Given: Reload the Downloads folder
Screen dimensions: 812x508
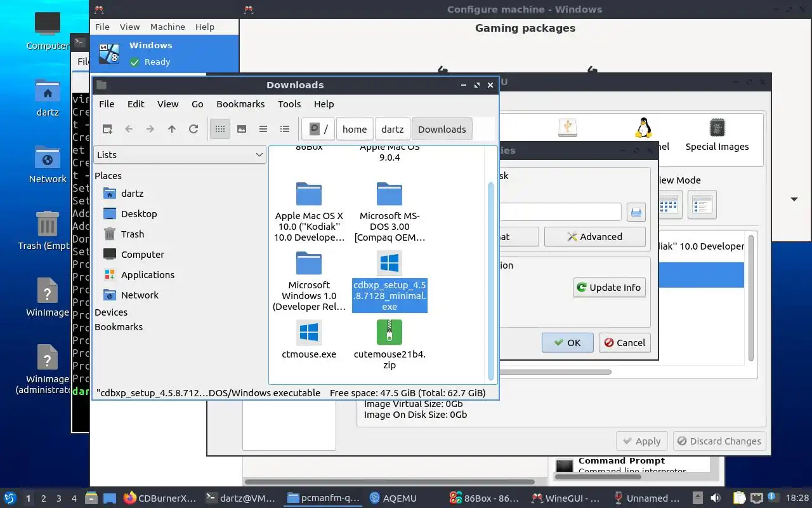Looking at the screenshot, I should coord(193,129).
